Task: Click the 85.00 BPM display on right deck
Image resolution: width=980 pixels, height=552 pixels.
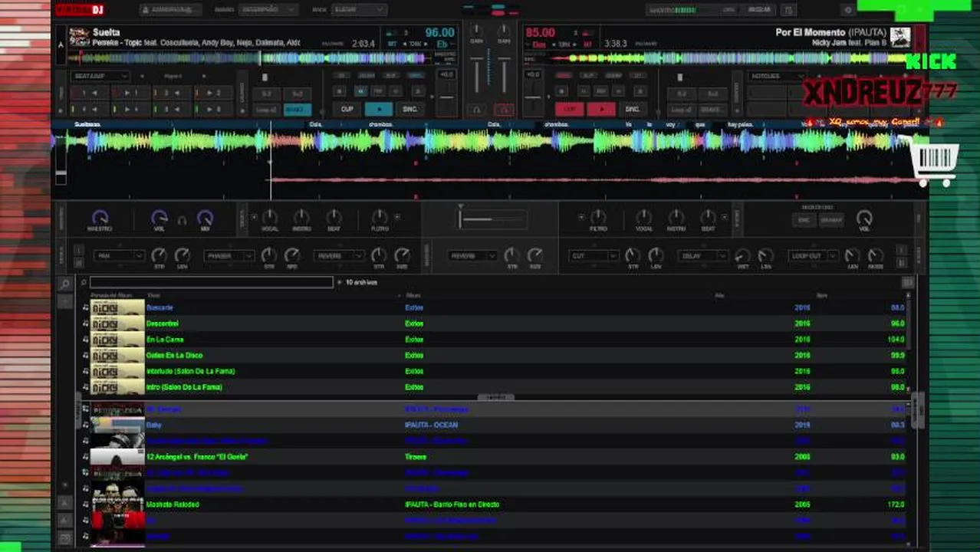Action: (541, 33)
